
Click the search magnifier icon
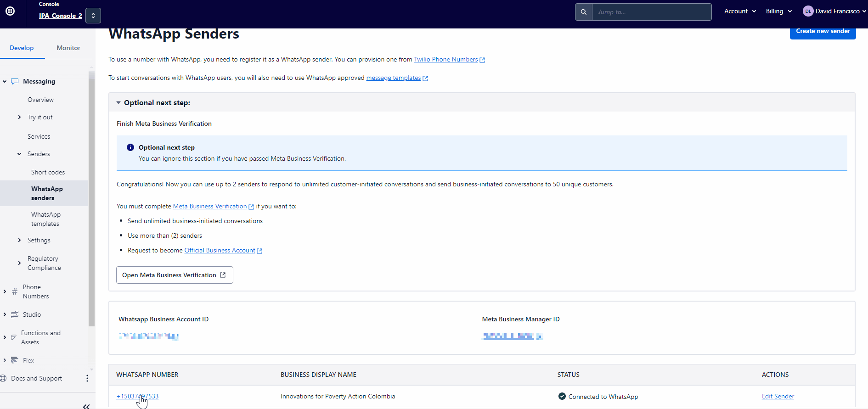coord(584,12)
